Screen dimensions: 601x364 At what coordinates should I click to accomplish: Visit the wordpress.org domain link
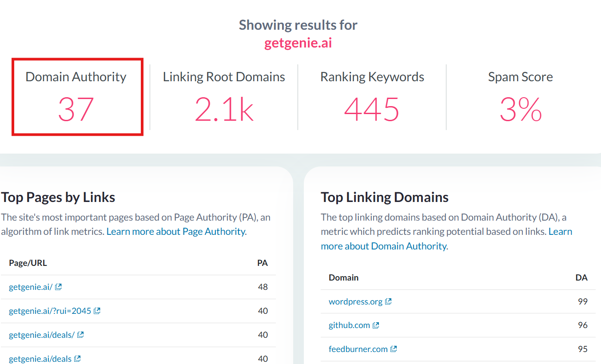(355, 301)
